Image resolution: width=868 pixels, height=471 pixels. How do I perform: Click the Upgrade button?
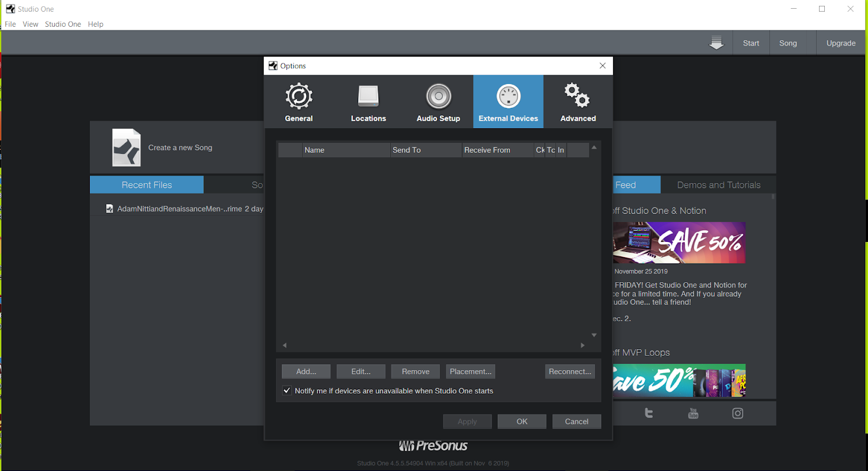(x=841, y=43)
